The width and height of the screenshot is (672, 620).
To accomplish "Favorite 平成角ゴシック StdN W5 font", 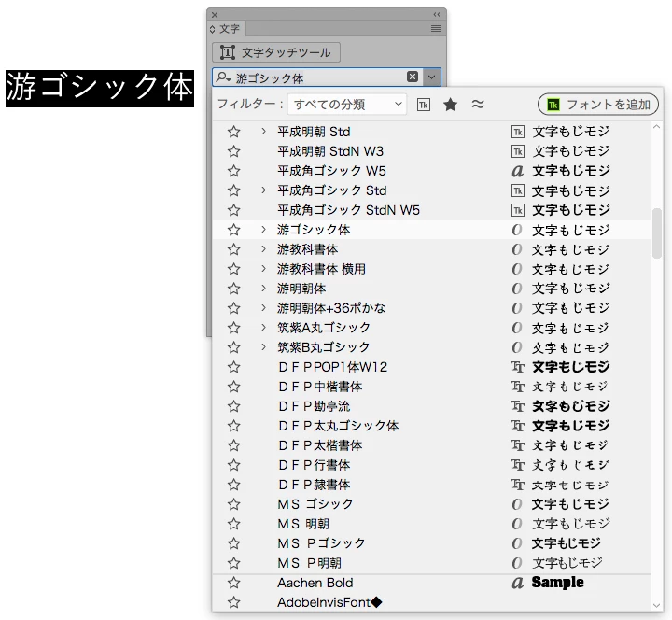I will [233, 210].
